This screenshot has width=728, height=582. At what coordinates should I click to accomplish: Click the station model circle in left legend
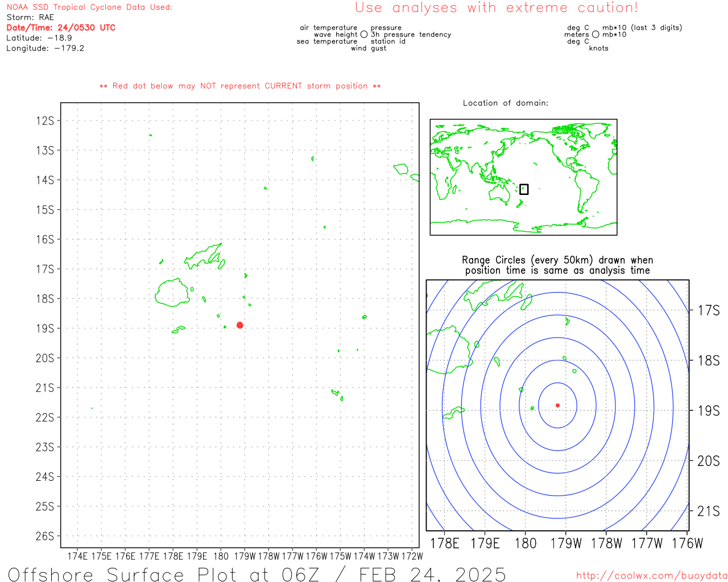pyautogui.click(x=364, y=35)
